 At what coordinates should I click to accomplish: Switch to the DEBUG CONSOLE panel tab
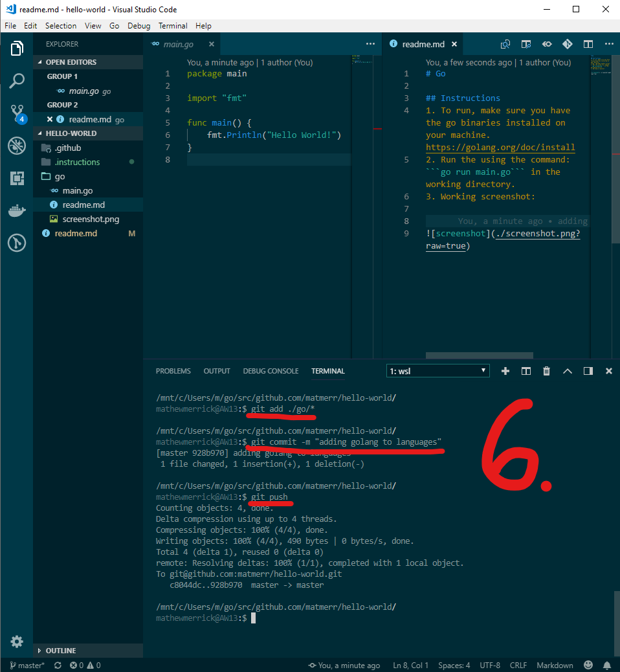271,371
